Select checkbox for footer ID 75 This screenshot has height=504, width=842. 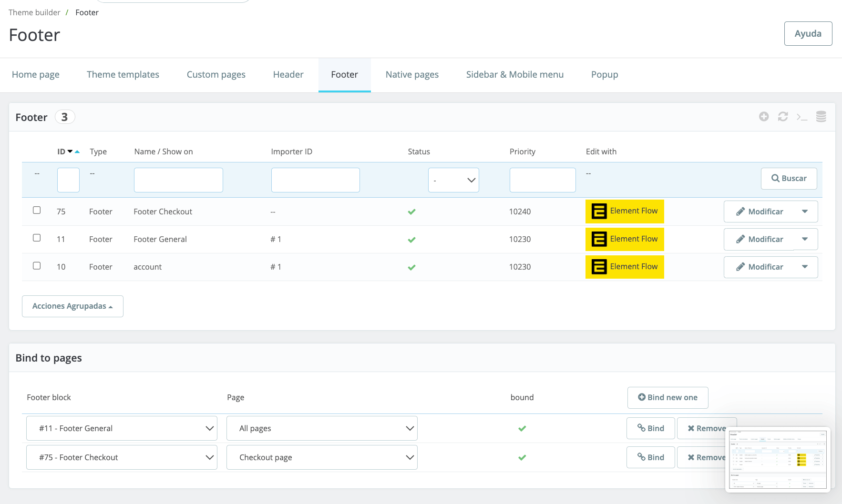37,210
